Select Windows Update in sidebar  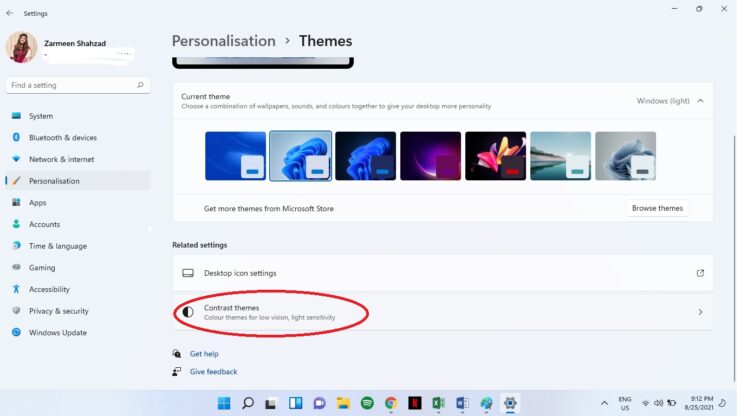pos(57,332)
